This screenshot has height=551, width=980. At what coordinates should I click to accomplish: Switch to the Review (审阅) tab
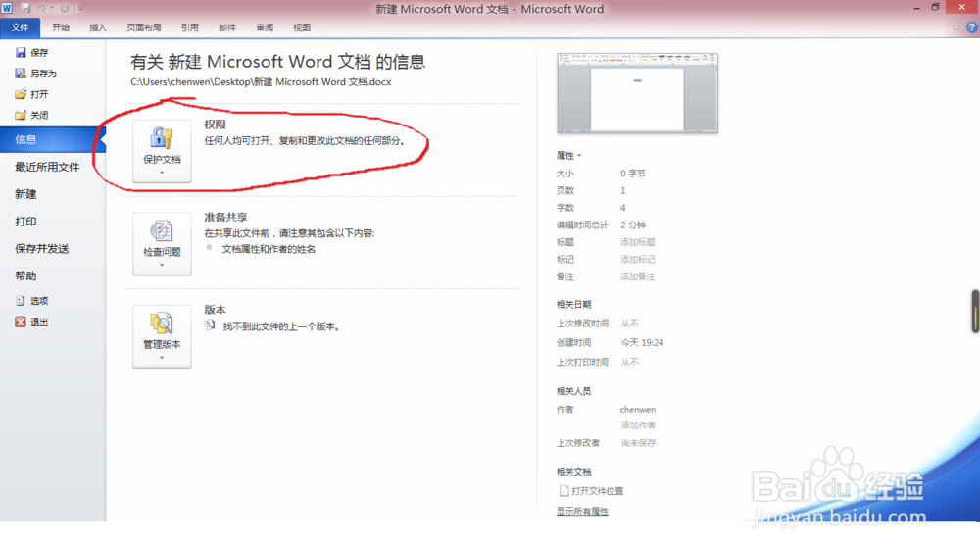pyautogui.click(x=265, y=27)
